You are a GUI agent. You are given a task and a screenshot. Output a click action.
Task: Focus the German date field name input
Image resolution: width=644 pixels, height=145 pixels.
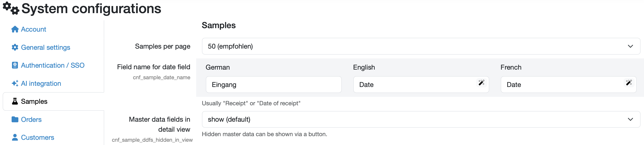273,85
